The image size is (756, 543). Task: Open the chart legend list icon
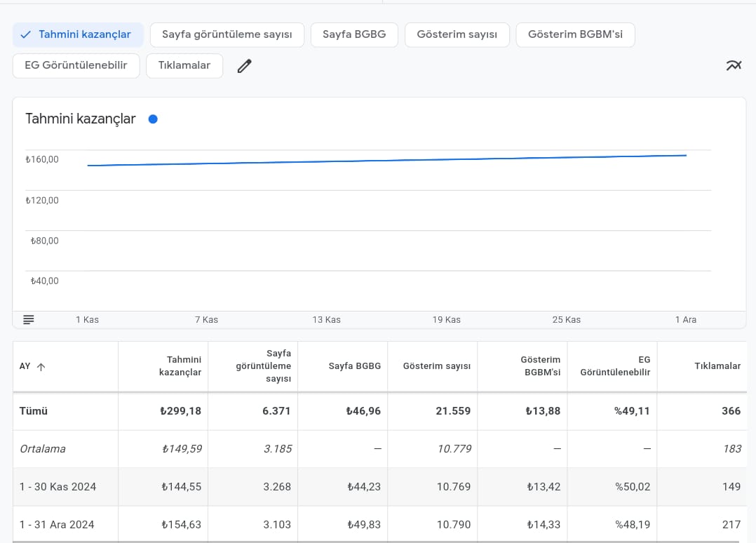29,319
